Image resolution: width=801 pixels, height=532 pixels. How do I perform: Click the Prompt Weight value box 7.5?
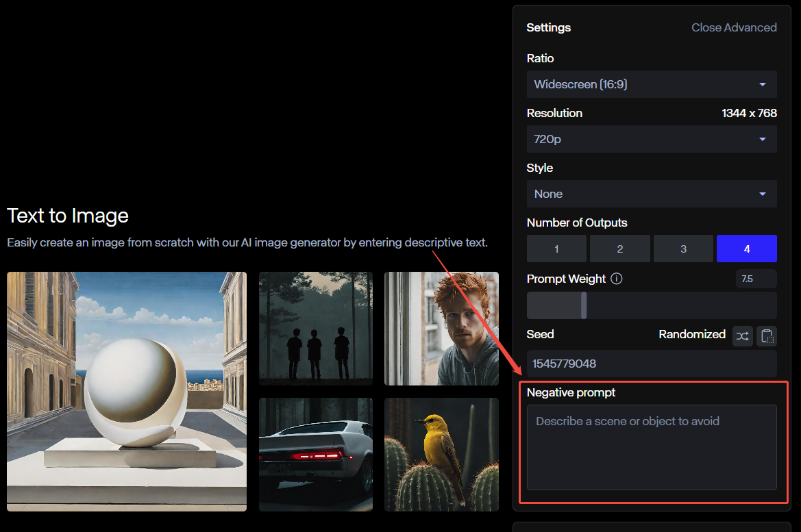756,279
